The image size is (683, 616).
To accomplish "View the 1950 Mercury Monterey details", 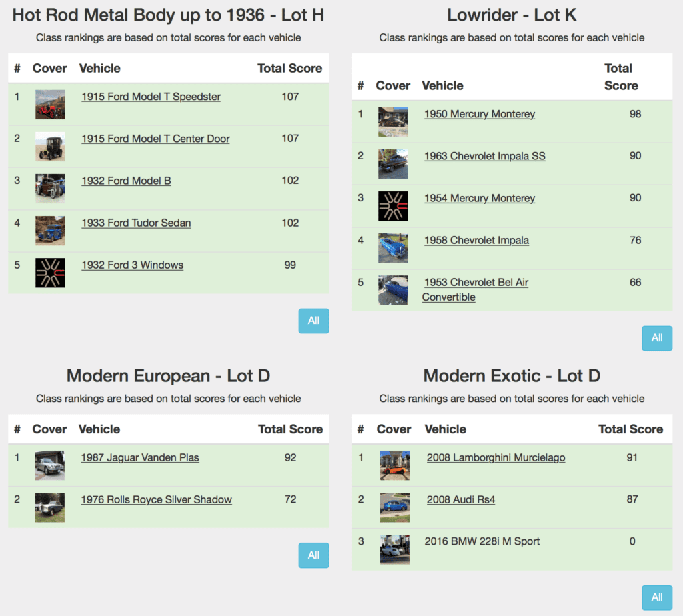I will coord(479,114).
